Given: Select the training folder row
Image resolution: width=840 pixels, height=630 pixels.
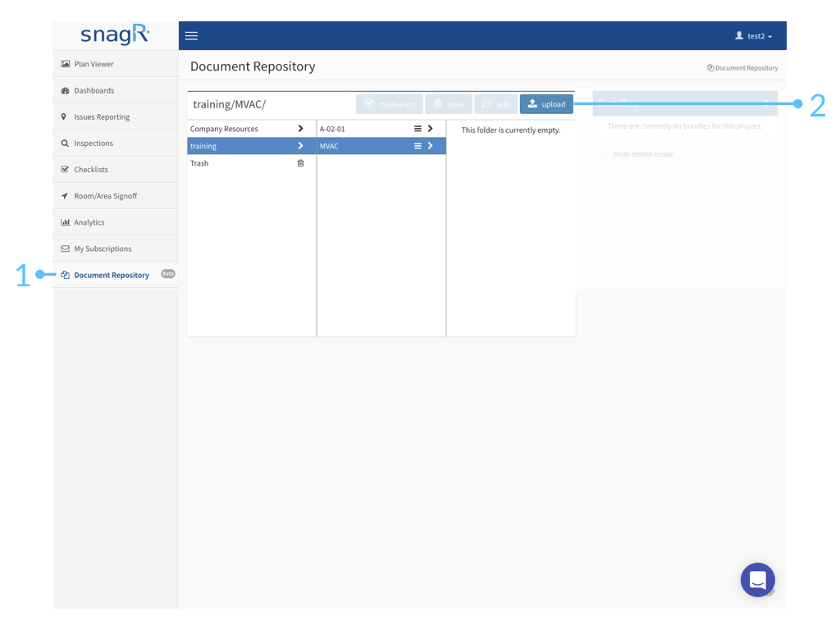Looking at the screenshot, I should click(x=251, y=146).
